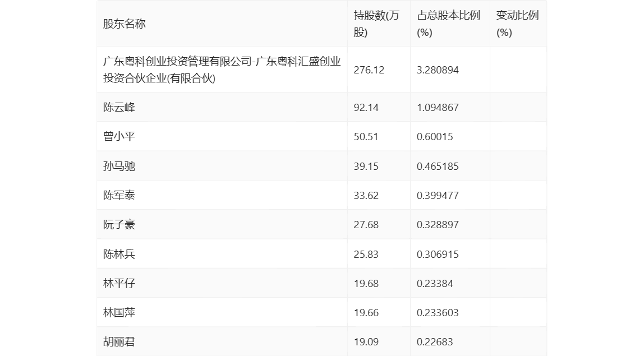Select the share count 25.83
Screen dimensions: 644x356
(366, 254)
